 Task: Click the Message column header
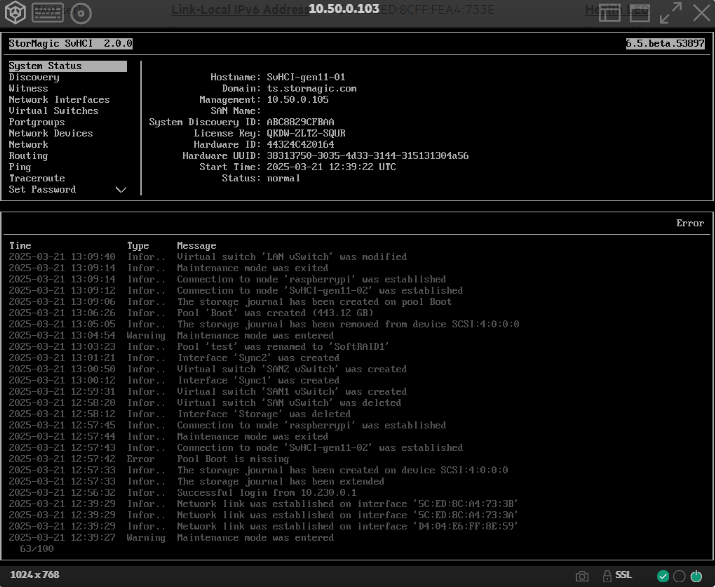coord(197,246)
